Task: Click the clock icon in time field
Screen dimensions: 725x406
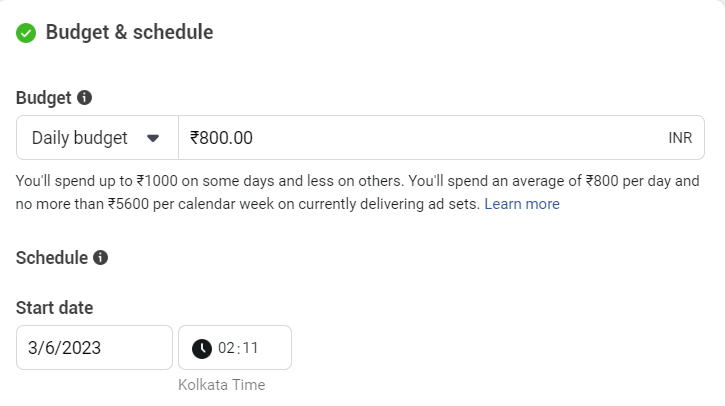Action: (x=202, y=348)
